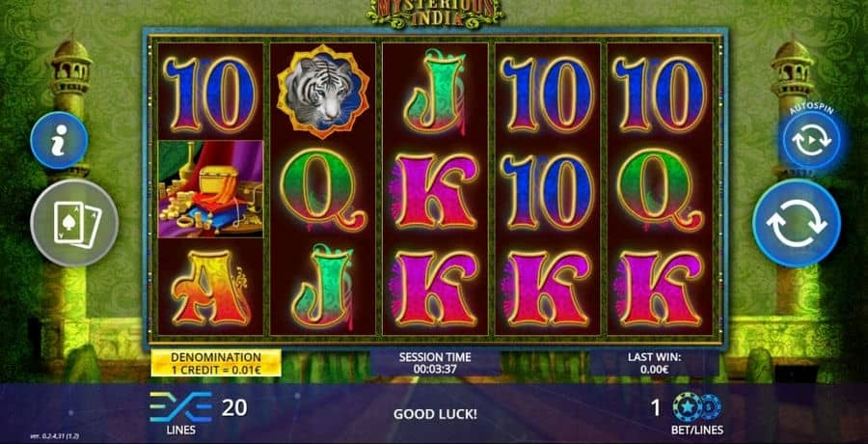Click the Mysterious India logo
This screenshot has width=868, height=444.
click(x=435, y=13)
